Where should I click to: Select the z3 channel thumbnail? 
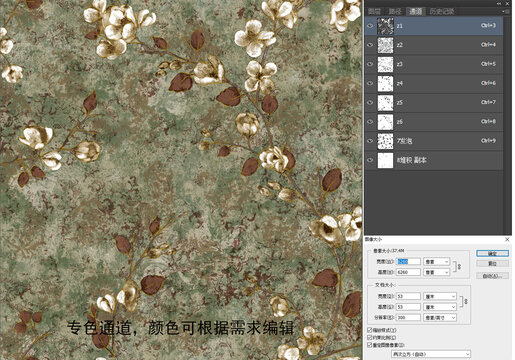pos(385,64)
